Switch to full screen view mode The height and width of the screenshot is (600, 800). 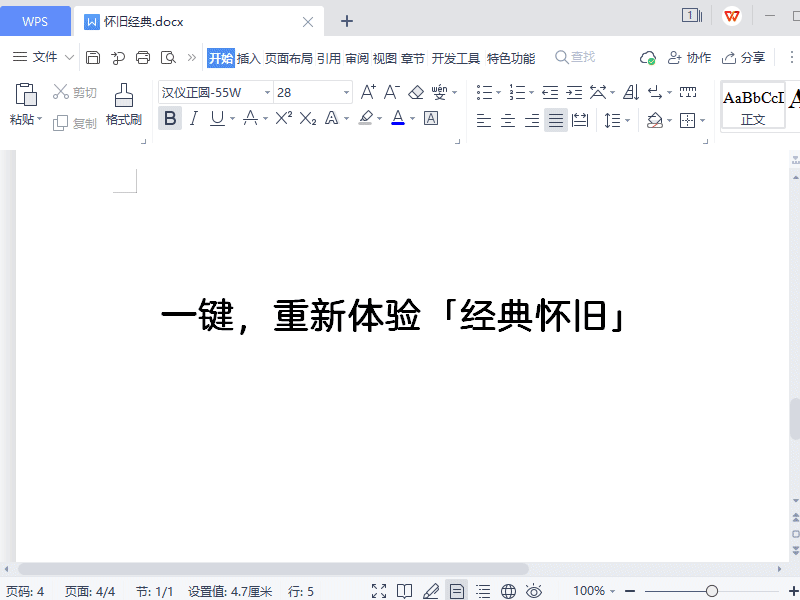(x=379, y=590)
